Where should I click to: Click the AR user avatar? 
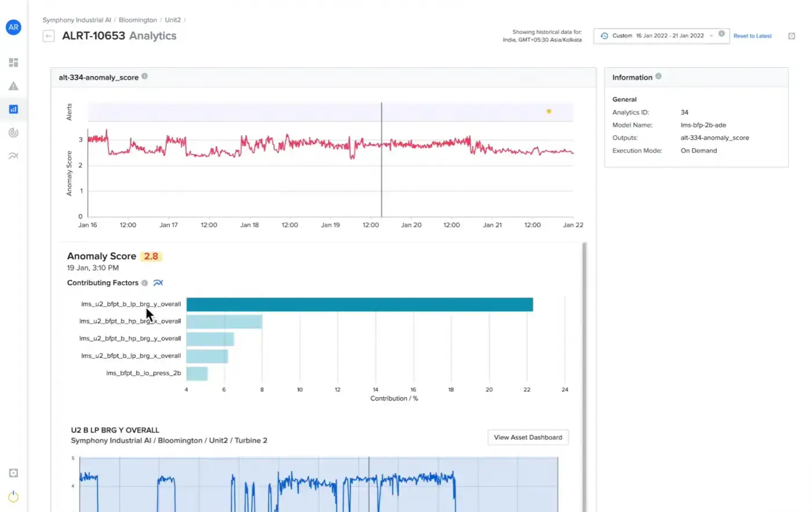pos(13,27)
